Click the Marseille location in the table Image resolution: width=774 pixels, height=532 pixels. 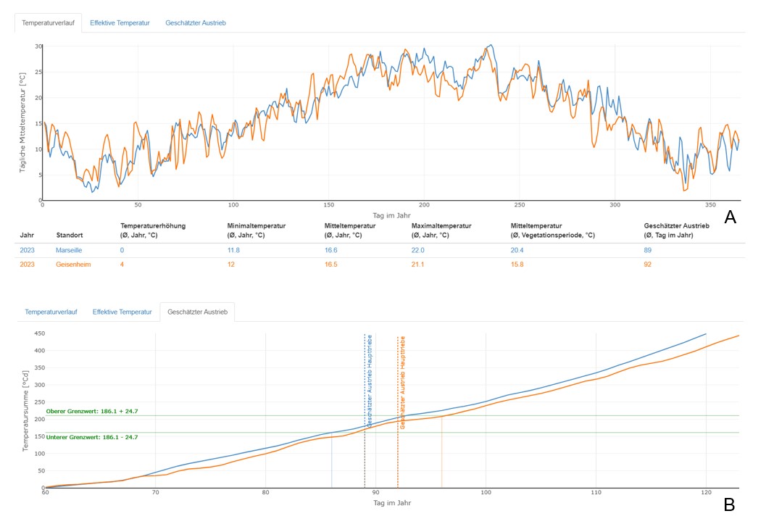70,250
